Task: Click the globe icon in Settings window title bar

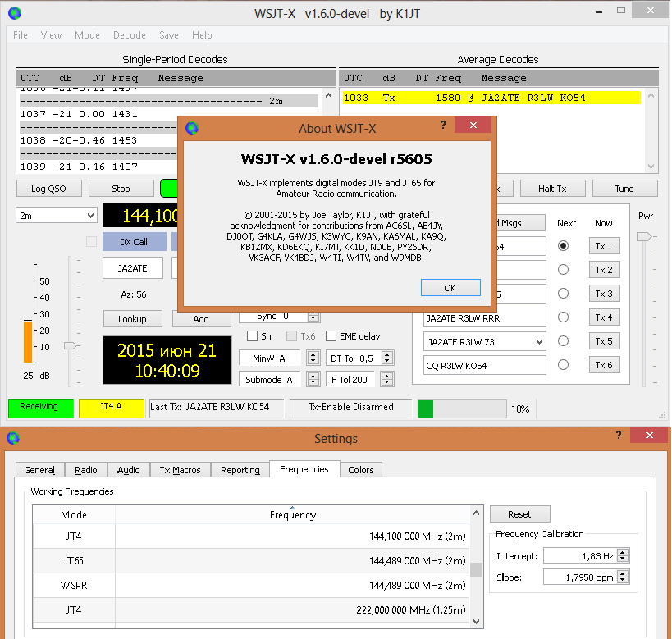Action: (14, 438)
